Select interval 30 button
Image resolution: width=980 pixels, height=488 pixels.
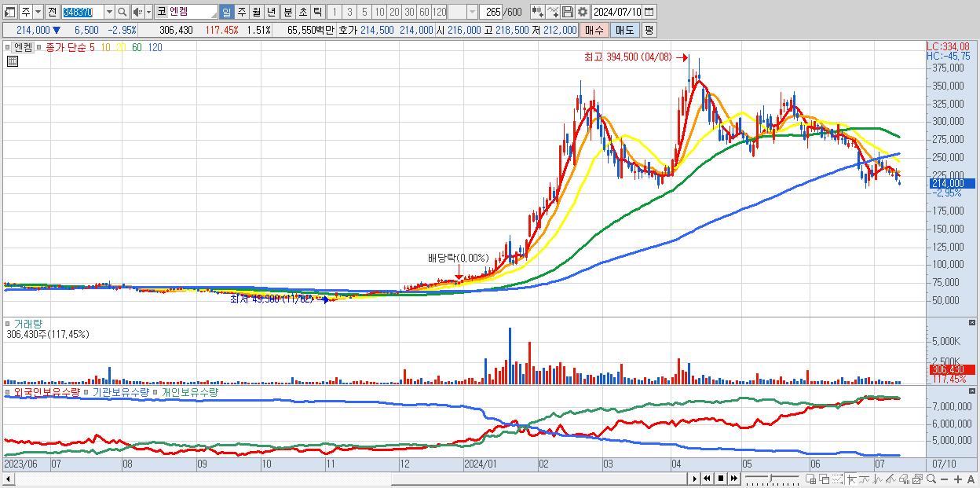(409, 12)
